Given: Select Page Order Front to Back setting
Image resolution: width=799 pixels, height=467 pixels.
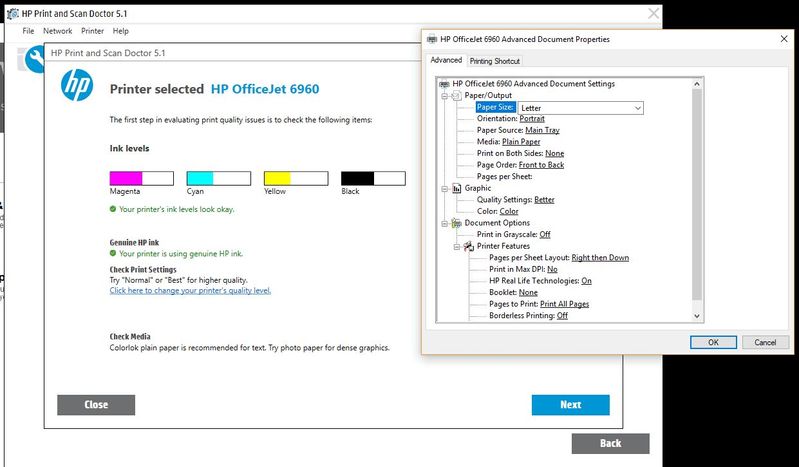Looking at the screenshot, I should coord(520,165).
